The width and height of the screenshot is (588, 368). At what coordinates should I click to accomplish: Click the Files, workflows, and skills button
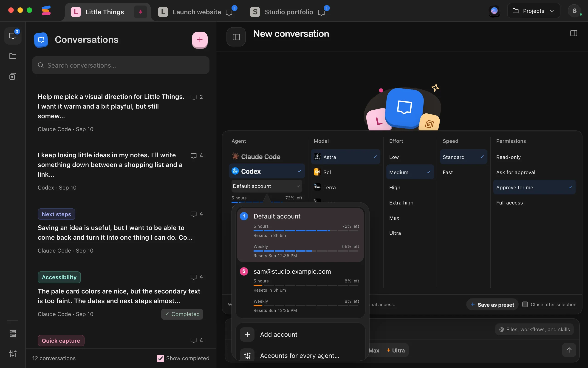click(534, 329)
